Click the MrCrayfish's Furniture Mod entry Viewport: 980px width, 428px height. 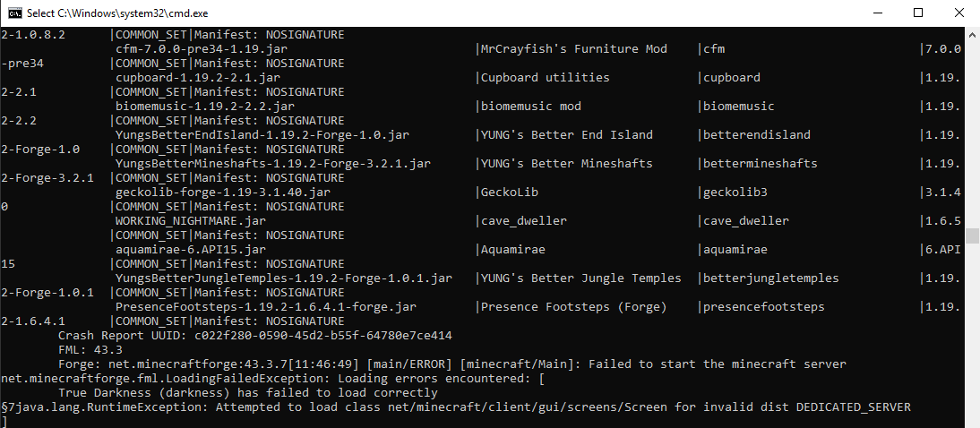point(574,49)
